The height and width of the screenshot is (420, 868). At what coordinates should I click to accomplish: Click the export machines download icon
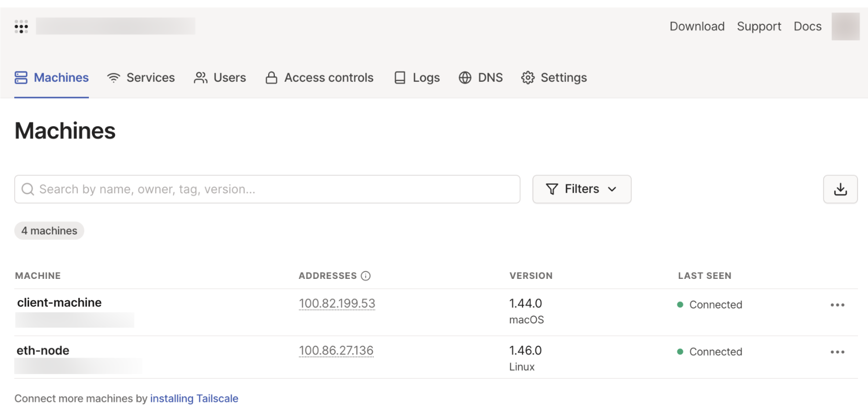pos(840,189)
